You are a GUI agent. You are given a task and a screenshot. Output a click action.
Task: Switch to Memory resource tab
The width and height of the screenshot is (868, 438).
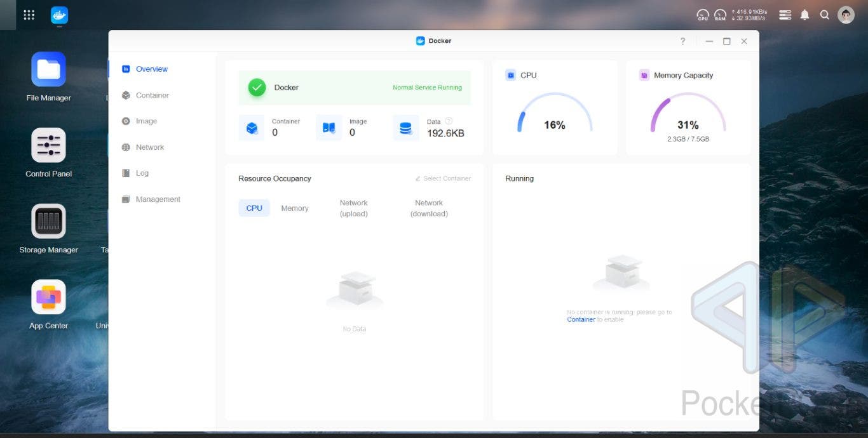295,208
